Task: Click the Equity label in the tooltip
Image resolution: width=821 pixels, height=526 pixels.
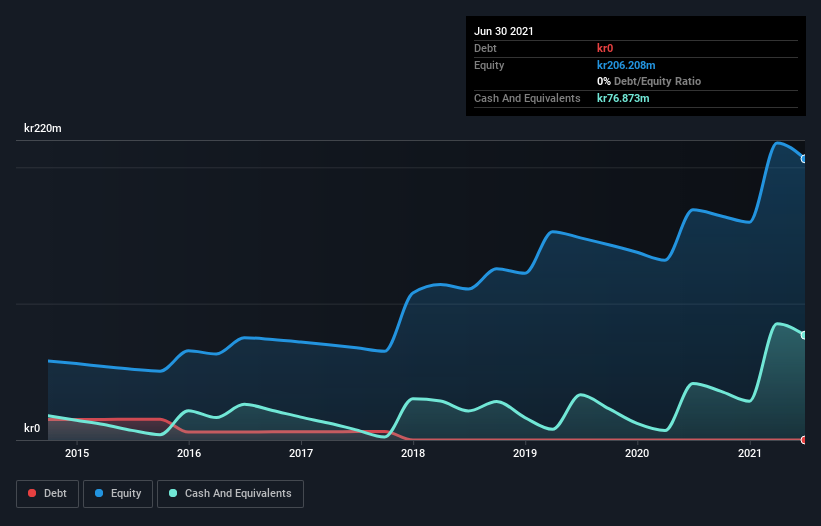Action: (489, 65)
